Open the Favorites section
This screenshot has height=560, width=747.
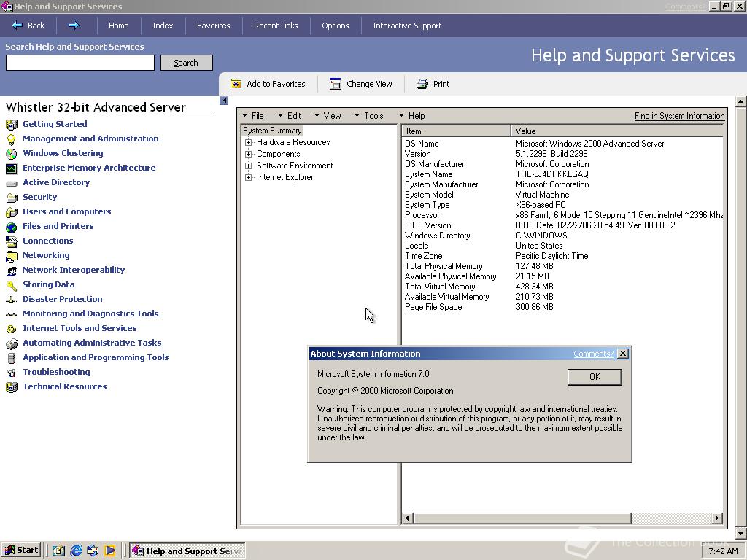coord(214,26)
